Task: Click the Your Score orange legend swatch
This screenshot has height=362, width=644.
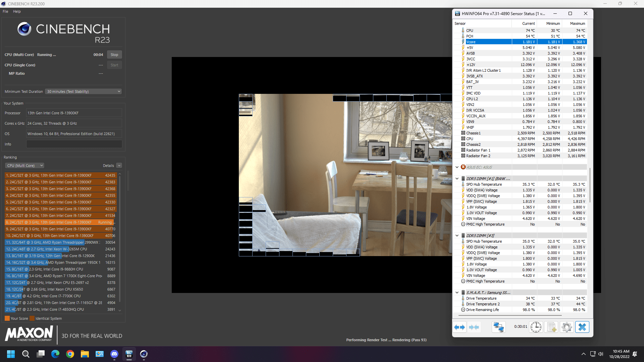Action: tap(7, 318)
